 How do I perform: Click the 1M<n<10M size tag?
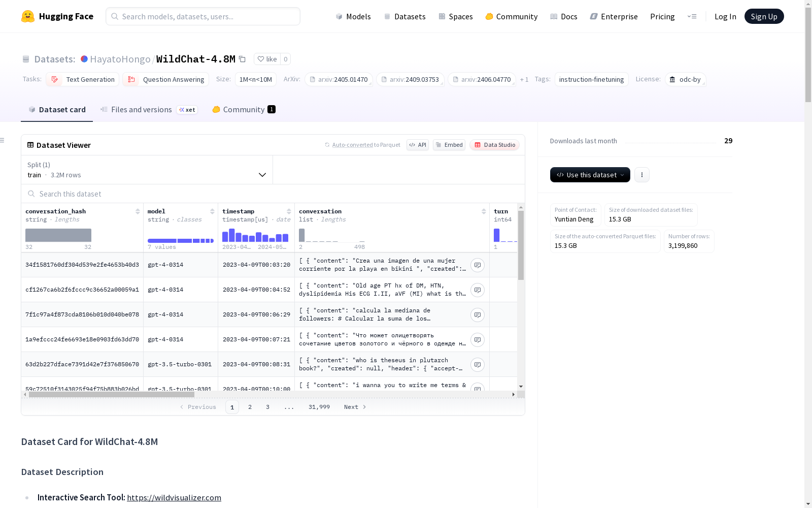pos(256,79)
